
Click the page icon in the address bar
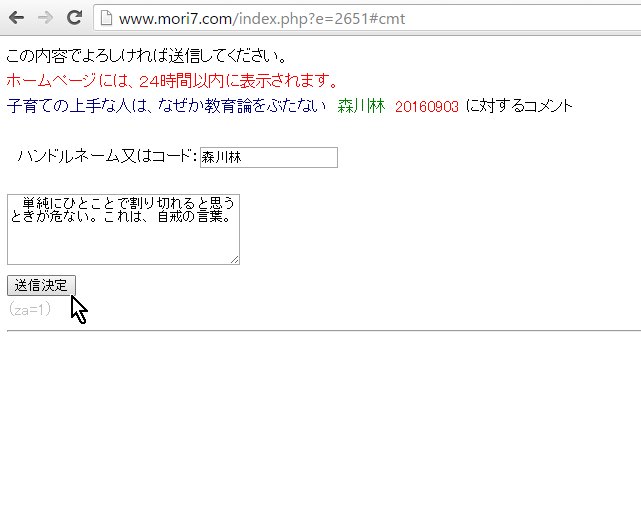(x=106, y=18)
